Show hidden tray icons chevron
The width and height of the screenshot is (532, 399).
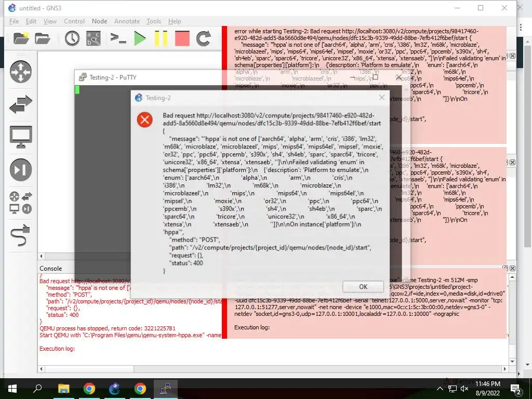click(440, 389)
